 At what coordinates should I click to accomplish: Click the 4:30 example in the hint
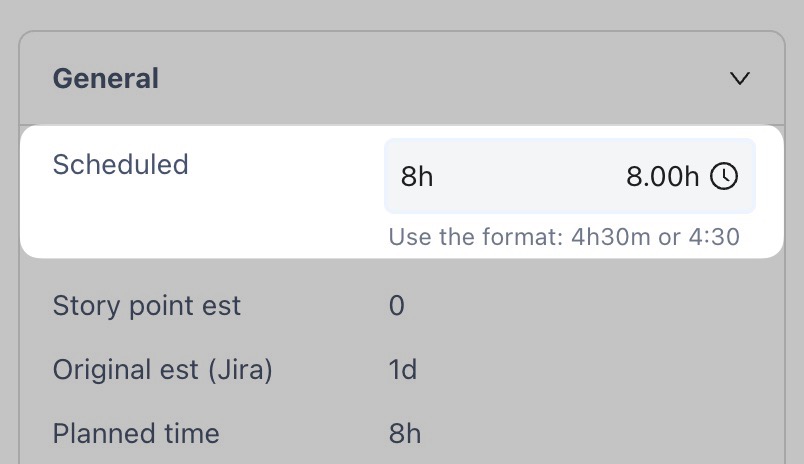coord(714,238)
